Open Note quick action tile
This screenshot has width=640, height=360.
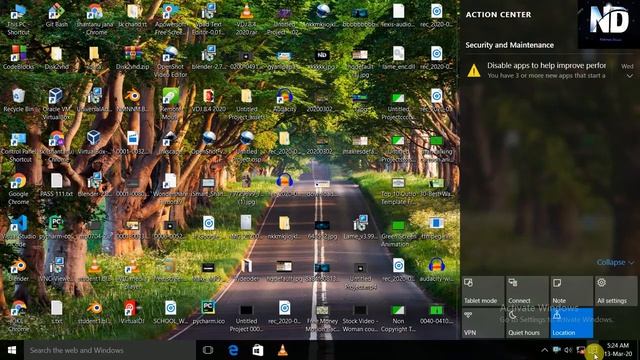pos(571,291)
